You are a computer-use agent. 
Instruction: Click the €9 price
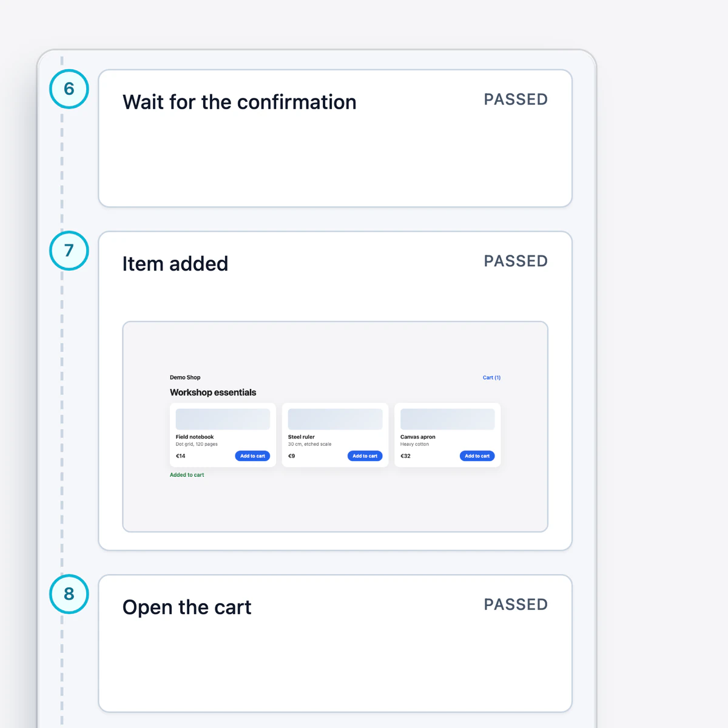click(x=292, y=456)
